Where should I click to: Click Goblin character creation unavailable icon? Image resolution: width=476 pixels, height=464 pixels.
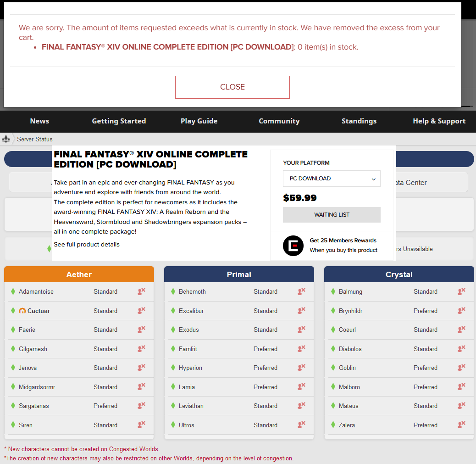461,368
